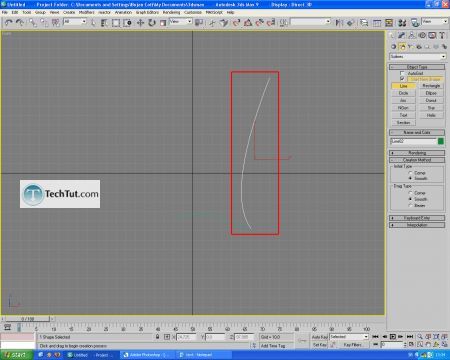450x360 pixels.
Task: Open the reference coordinate system View dropdown
Action: click(180, 22)
